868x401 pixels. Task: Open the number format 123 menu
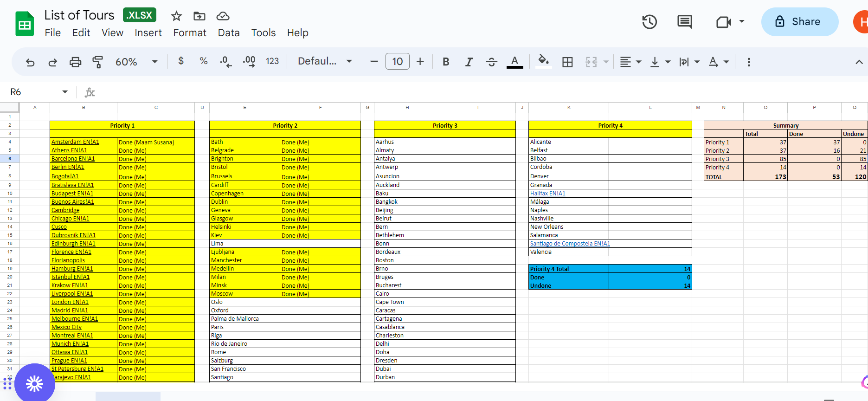272,61
